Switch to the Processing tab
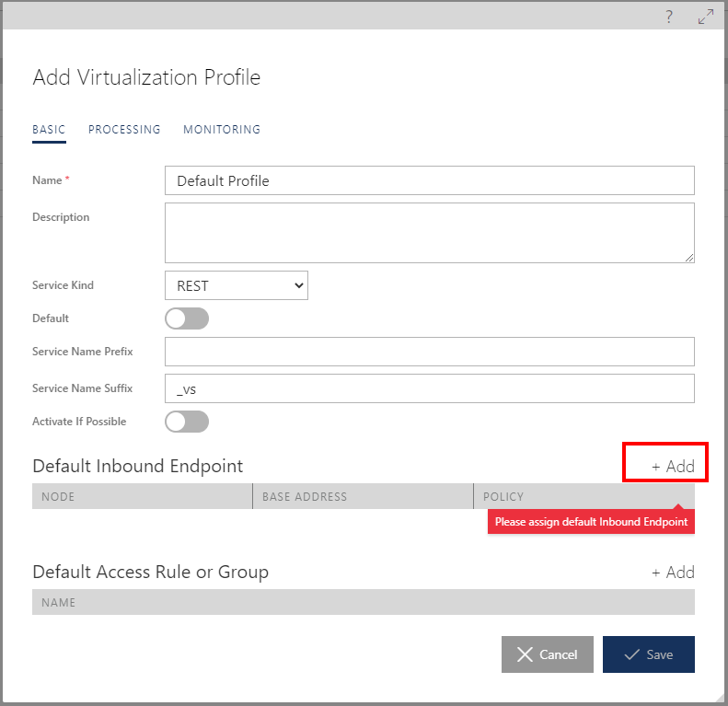Viewport: 728px width, 706px height. pyautogui.click(x=124, y=130)
